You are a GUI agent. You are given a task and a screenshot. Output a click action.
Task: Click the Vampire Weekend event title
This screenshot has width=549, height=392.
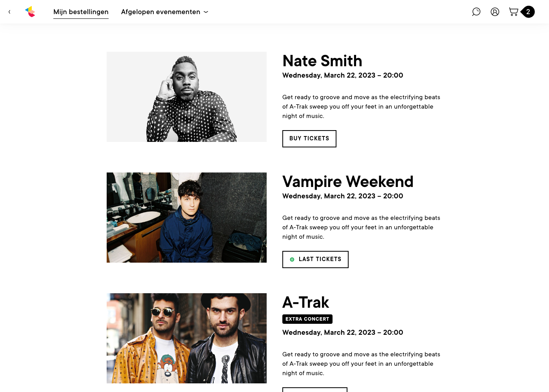click(348, 182)
